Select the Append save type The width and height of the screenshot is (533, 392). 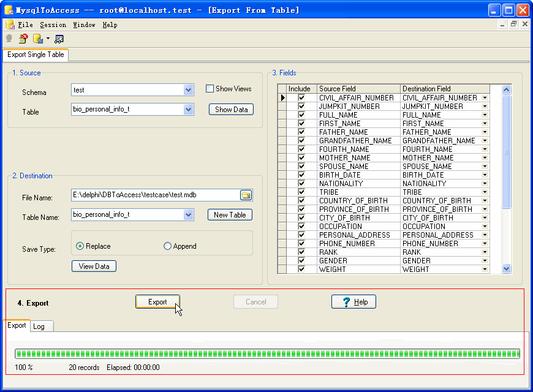[167, 246]
